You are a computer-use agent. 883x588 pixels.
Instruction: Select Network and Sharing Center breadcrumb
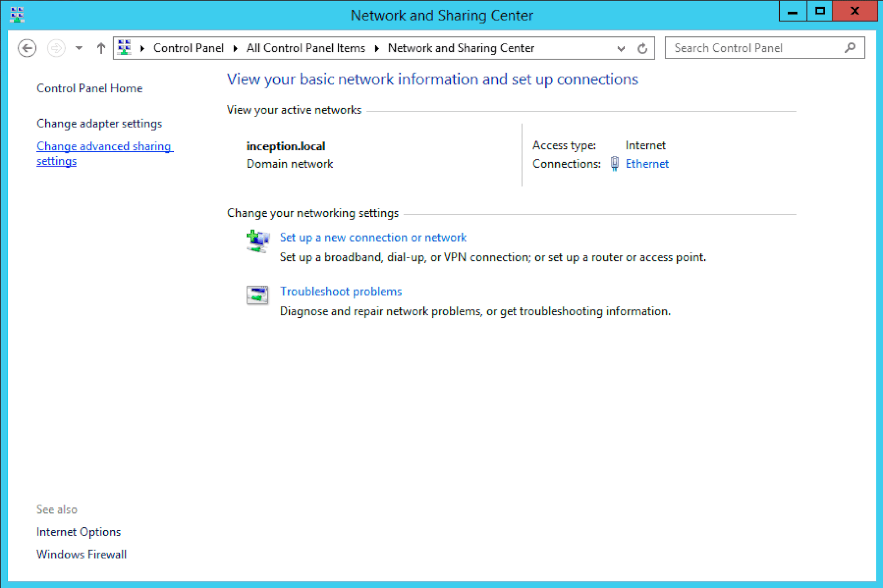(x=461, y=48)
